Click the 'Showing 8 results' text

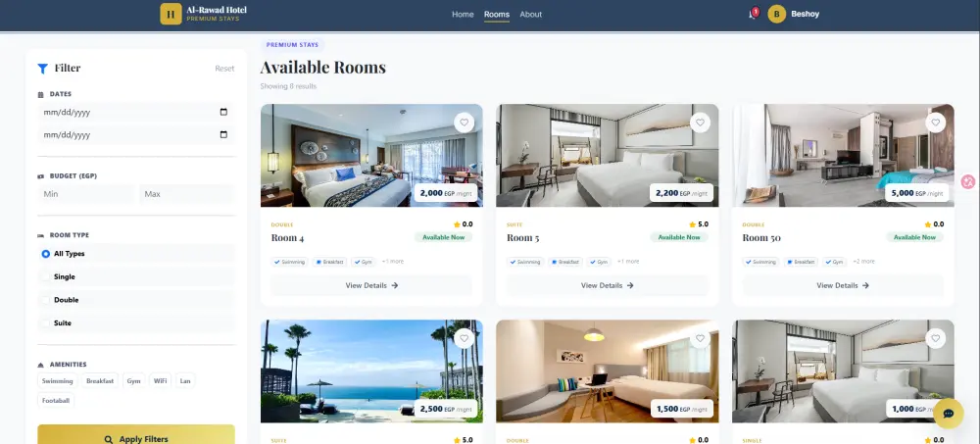click(288, 86)
